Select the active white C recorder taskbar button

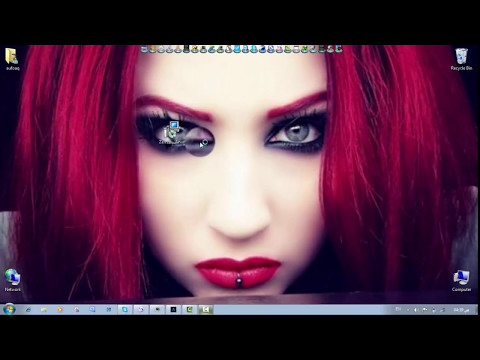tap(206, 310)
